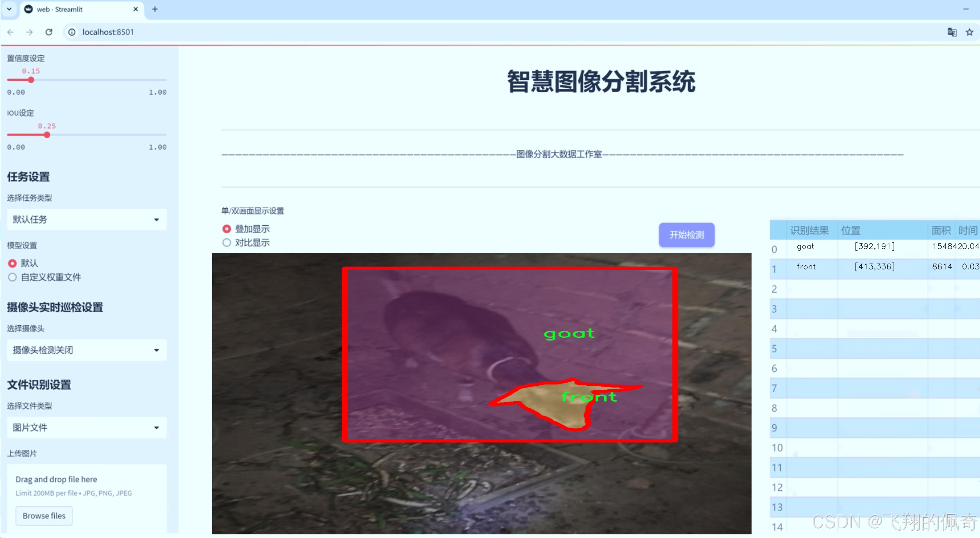The width and height of the screenshot is (980, 538).
Task: Select the 自定义权重文件 radio button
Action: point(13,277)
